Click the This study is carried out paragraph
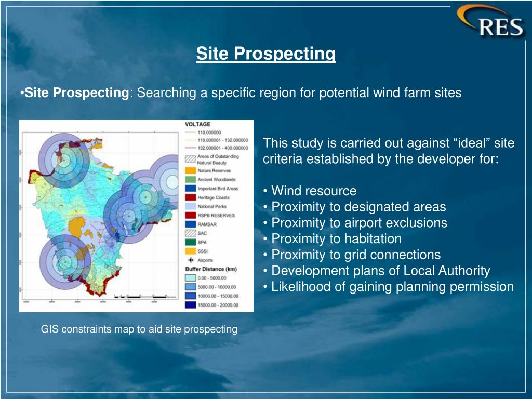The width and height of the screenshot is (532, 399). (x=389, y=151)
